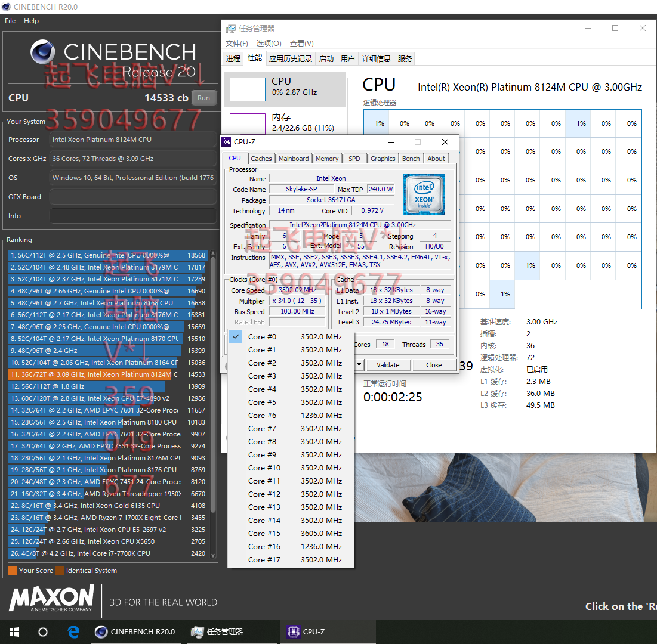Open 选项(O) menu in Task Manager
This screenshot has width=657, height=644.
tap(269, 44)
